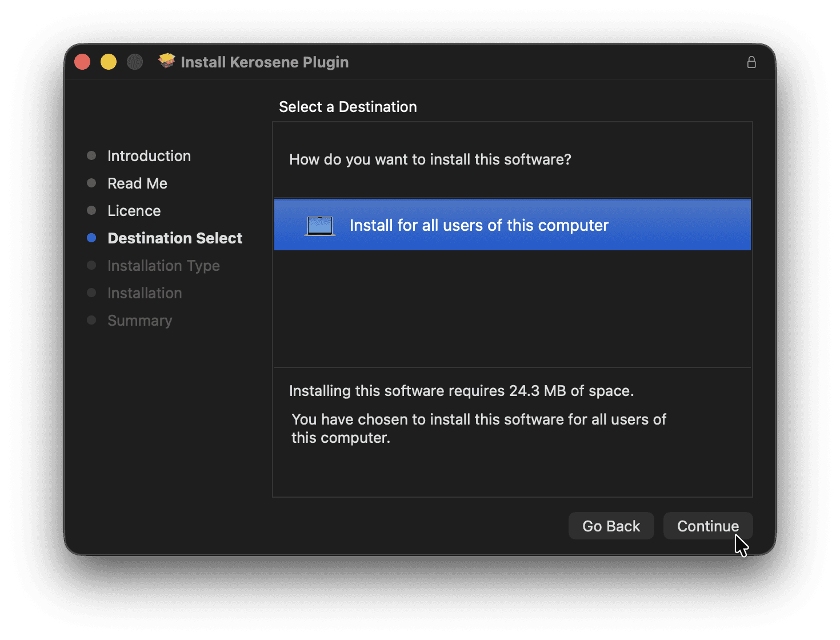Viewport: 840px width, 640px height.
Task: Click the 'requires 24.3 MB of space' text
Action: point(541,391)
